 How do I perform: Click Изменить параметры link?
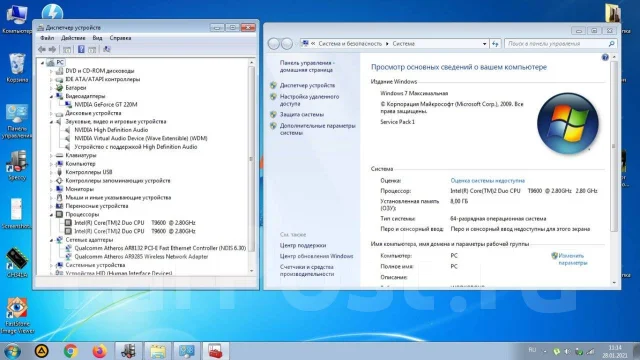tap(572, 259)
